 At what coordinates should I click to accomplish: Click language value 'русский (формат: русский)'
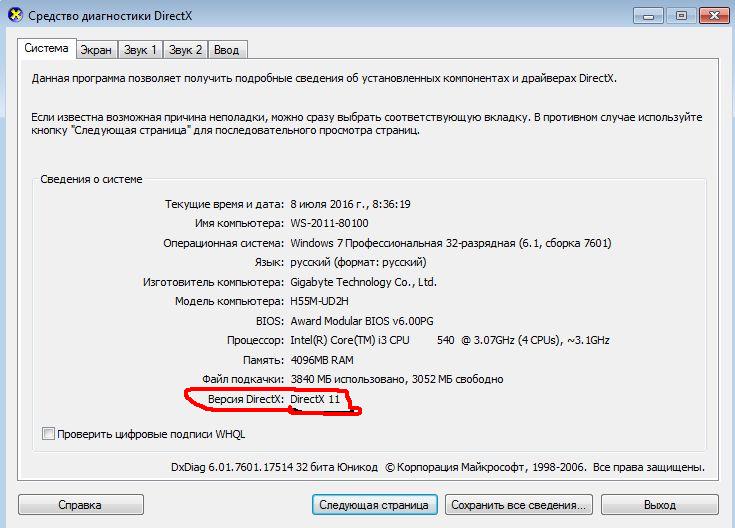coord(358,262)
